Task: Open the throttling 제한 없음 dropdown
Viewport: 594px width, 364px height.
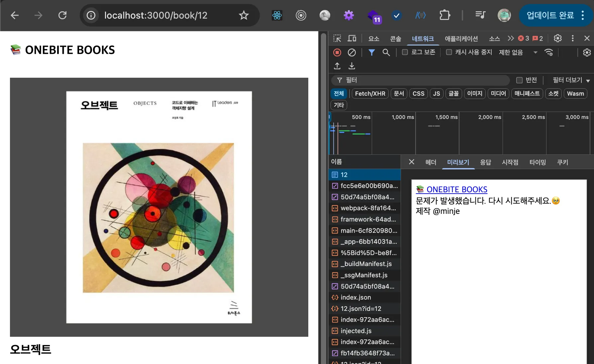Action: [x=518, y=52]
